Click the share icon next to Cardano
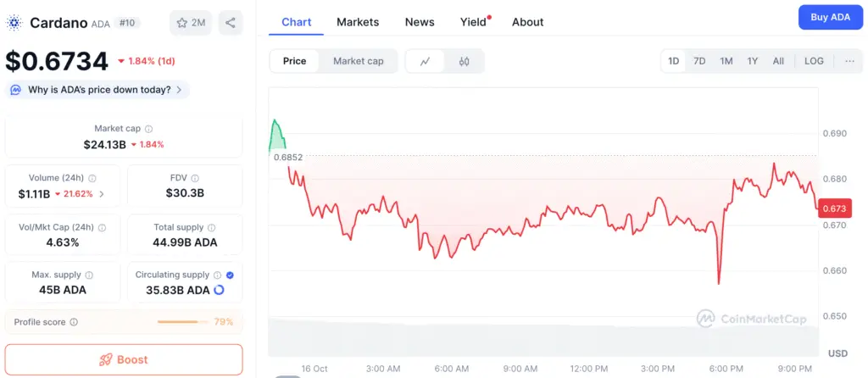868x378 pixels. click(231, 23)
